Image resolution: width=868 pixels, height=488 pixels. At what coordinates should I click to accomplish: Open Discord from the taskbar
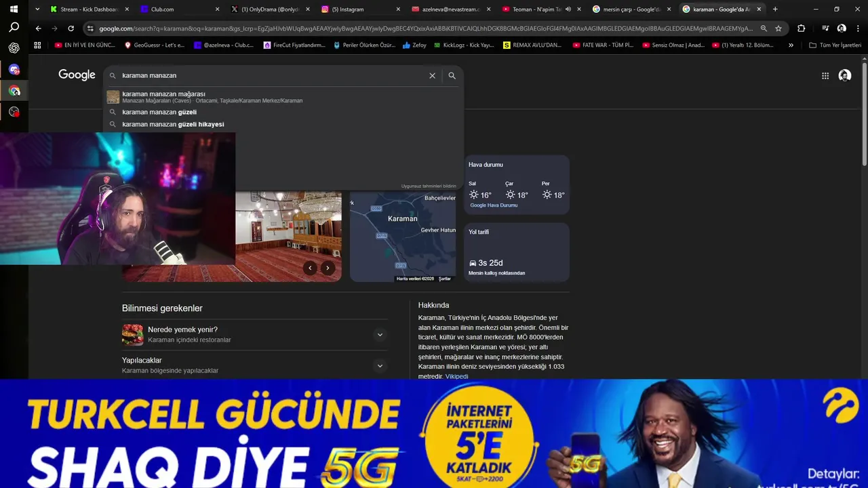coord(14,69)
